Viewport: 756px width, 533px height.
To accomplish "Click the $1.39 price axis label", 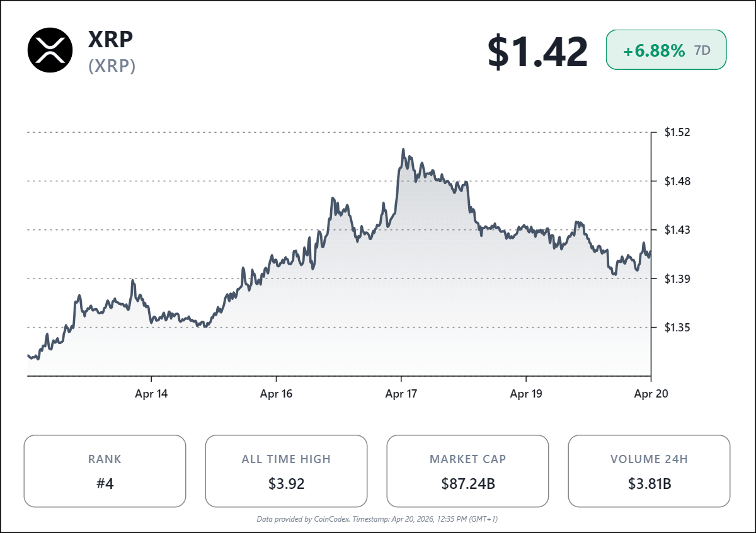I will click(677, 278).
